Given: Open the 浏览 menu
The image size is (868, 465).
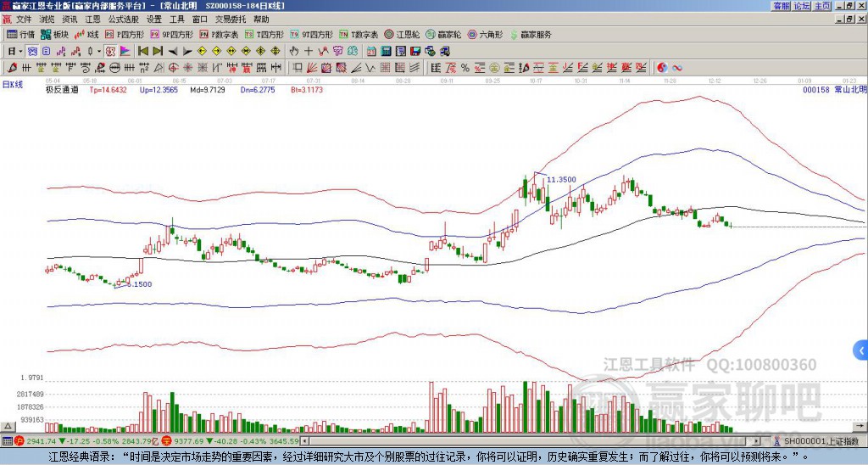Looking at the screenshot, I should tap(47, 20).
